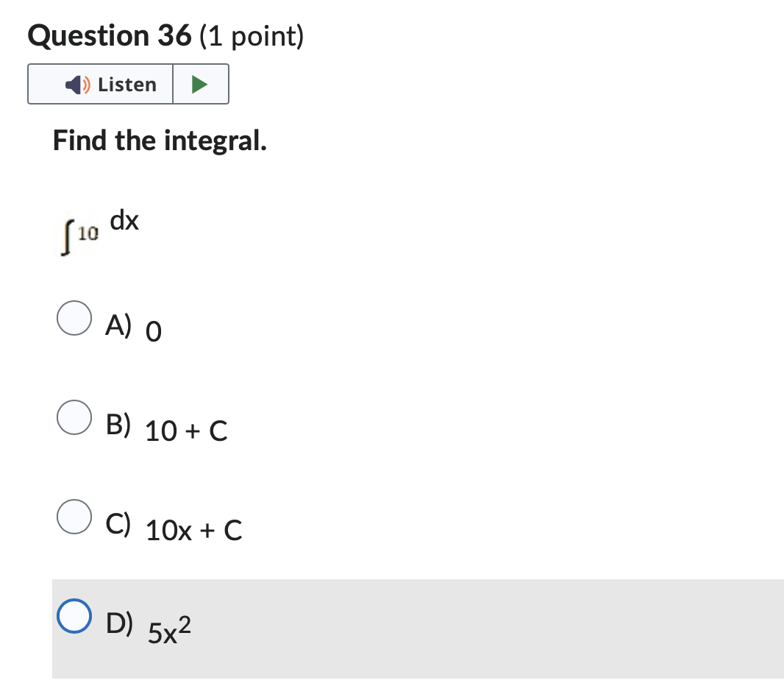Click the audio volume icon to hear the question
Image resolution: width=784 pixels, height=683 pixels.
[74, 84]
